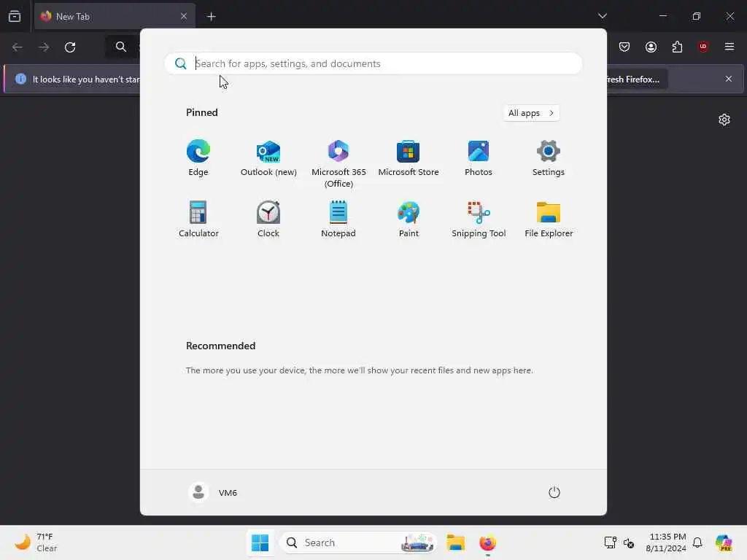Open the Firefox Pocket save icon
This screenshot has width=747, height=560.
(x=624, y=47)
